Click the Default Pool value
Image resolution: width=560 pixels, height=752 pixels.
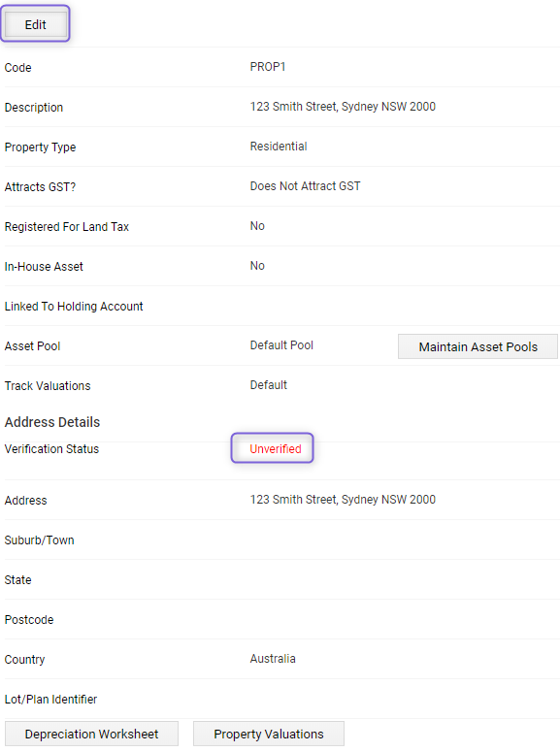(281, 345)
